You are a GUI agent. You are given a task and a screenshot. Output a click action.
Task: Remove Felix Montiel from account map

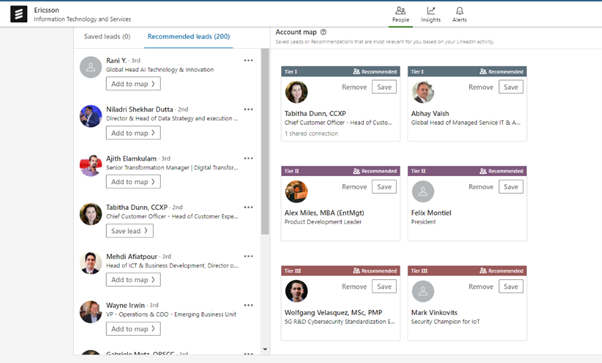(481, 187)
